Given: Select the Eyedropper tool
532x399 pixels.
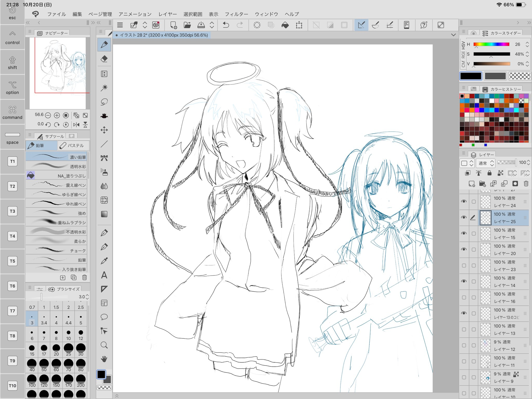Looking at the screenshot, I should coord(104,261).
